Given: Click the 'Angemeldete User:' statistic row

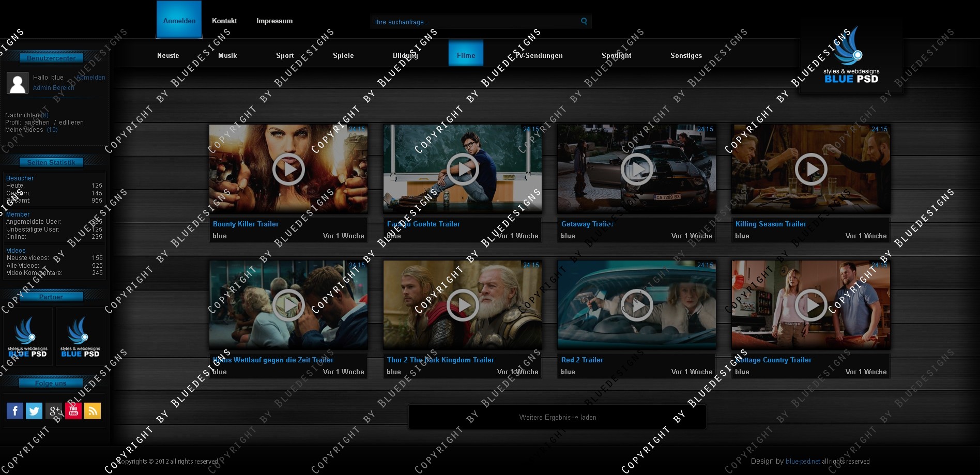Looking at the screenshot, I should [x=54, y=222].
